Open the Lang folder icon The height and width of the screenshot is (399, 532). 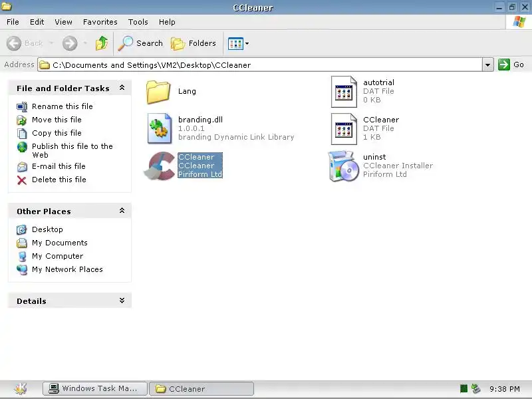pos(158,92)
